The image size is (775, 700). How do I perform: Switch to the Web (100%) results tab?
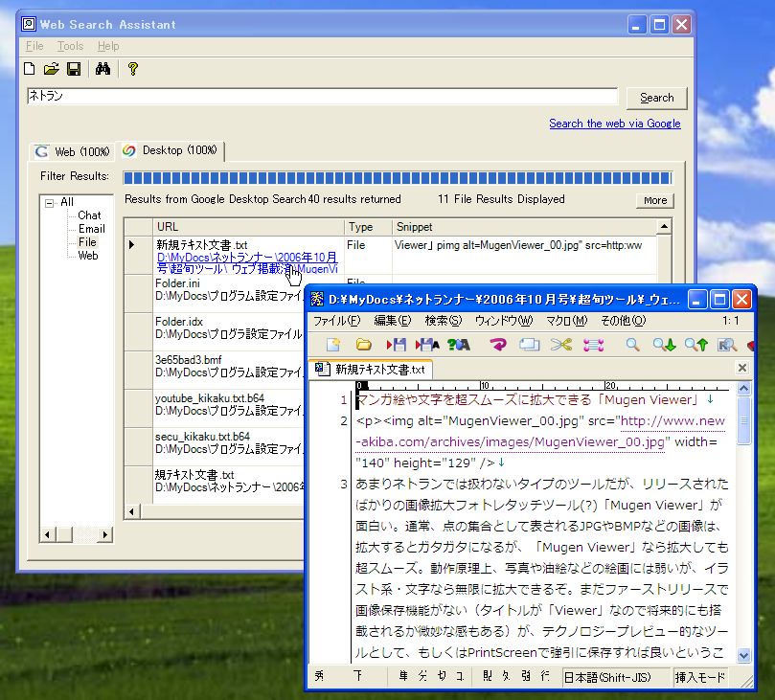(x=72, y=151)
